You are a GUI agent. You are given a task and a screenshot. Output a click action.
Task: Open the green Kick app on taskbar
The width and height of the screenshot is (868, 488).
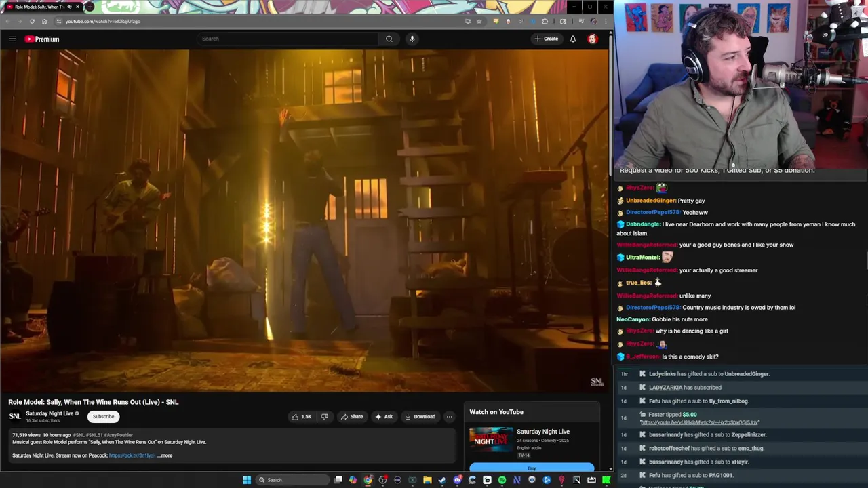point(606,480)
